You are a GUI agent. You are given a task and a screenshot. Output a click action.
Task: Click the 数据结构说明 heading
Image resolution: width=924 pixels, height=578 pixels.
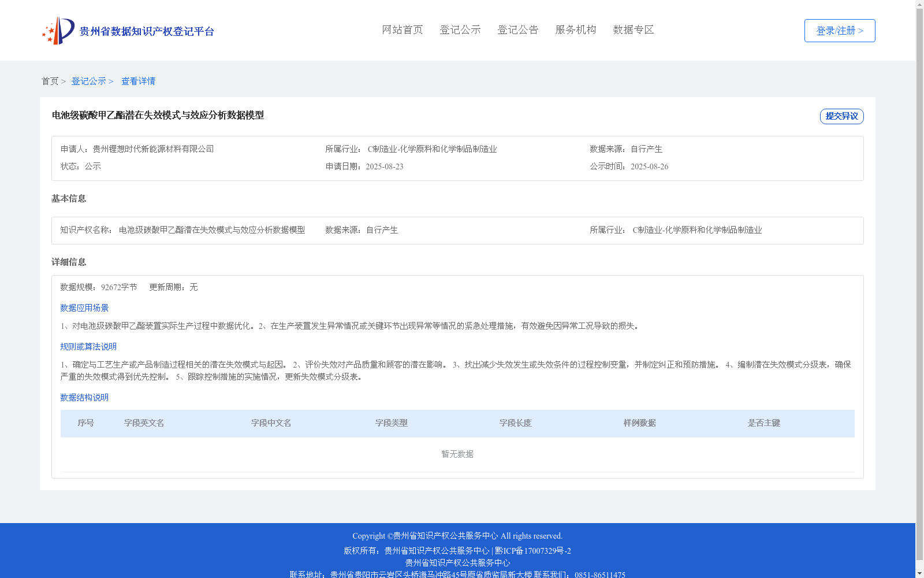click(84, 398)
